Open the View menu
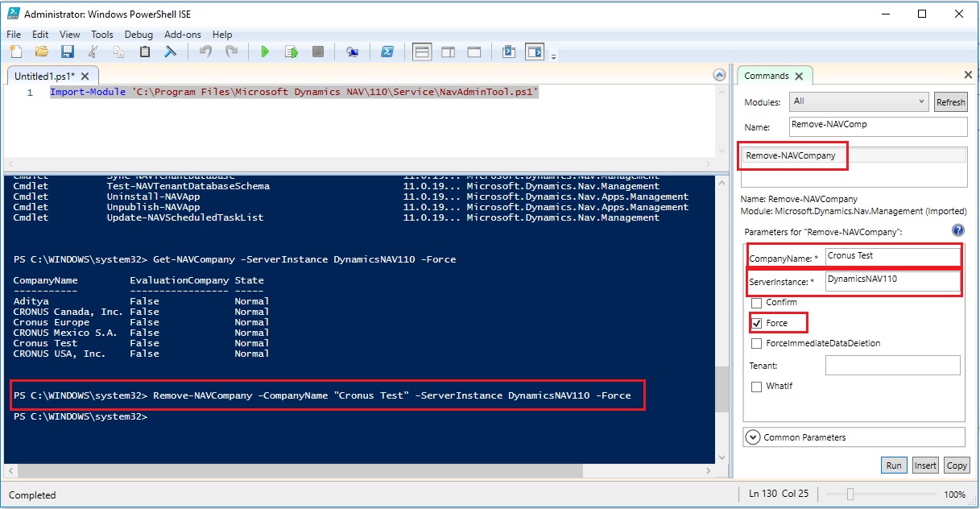This screenshot has height=509, width=980. [x=70, y=35]
